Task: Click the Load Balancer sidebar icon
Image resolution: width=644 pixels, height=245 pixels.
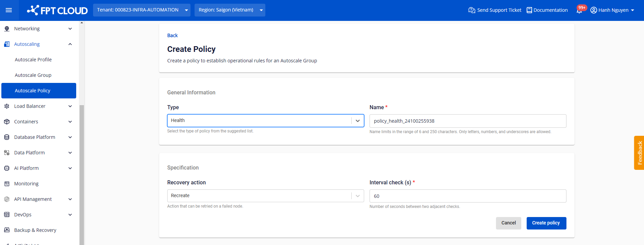Action: [x=7, y=106]
